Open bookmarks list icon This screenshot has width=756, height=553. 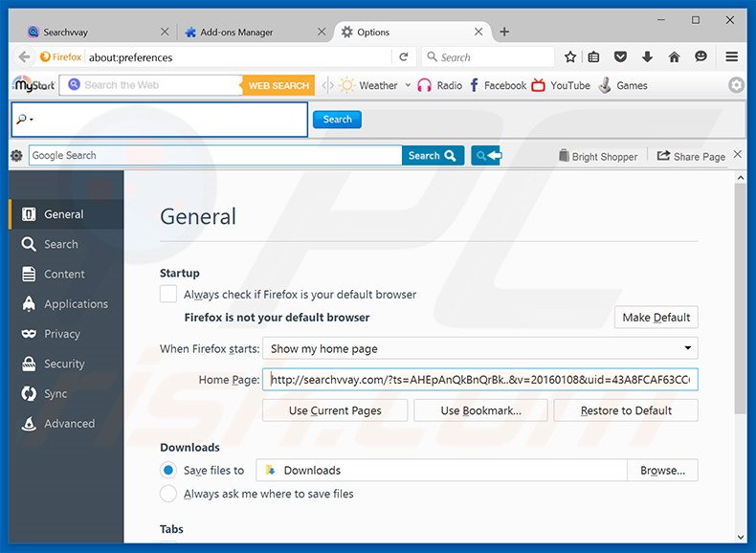pos(593,56)
